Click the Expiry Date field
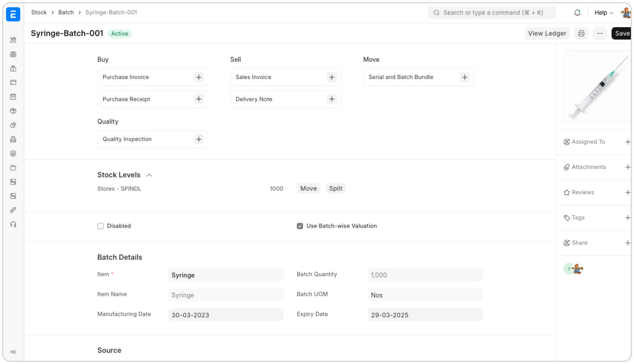 [x=425, y=315]
